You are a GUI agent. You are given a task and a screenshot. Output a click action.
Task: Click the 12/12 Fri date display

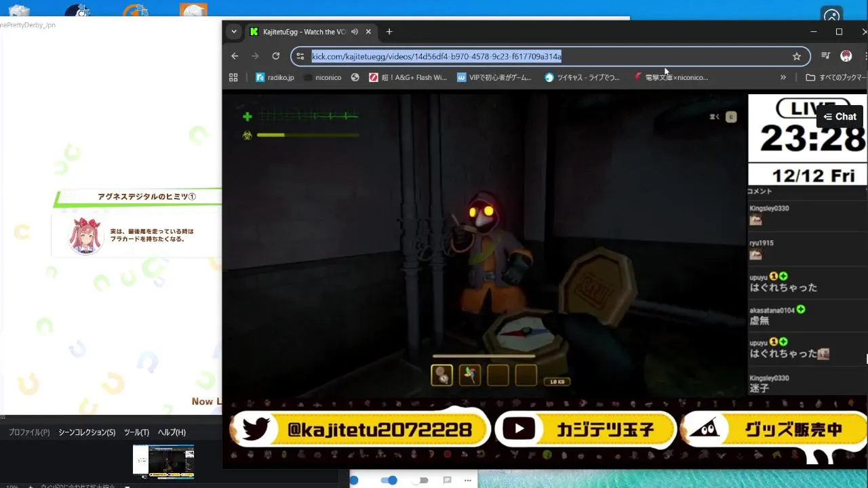(x=813, y=176)
